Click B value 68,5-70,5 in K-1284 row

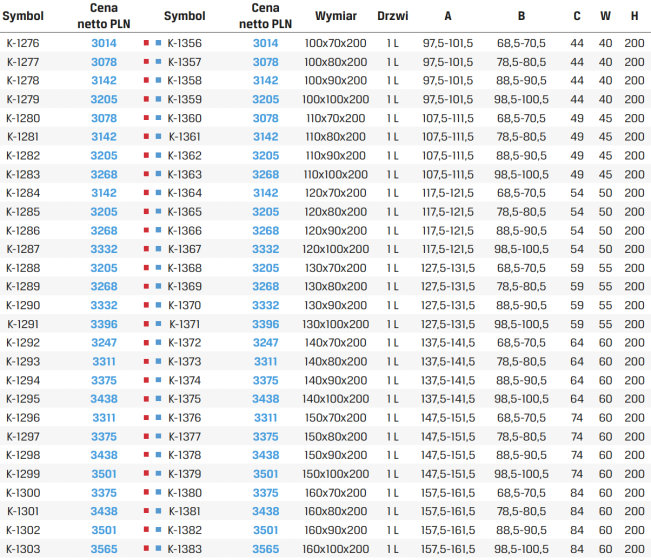point(521,193)
